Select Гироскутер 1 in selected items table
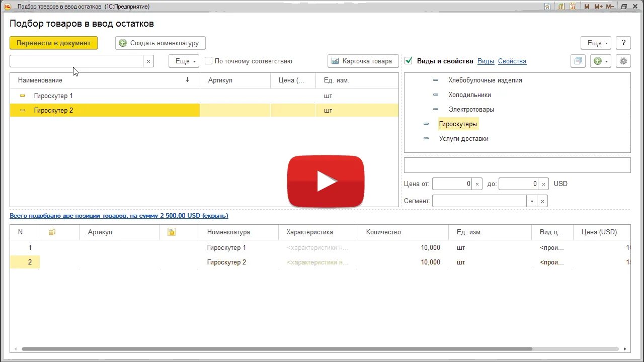Image resolution: width=644 pixels, height=362 pixels. coord(226,247)
